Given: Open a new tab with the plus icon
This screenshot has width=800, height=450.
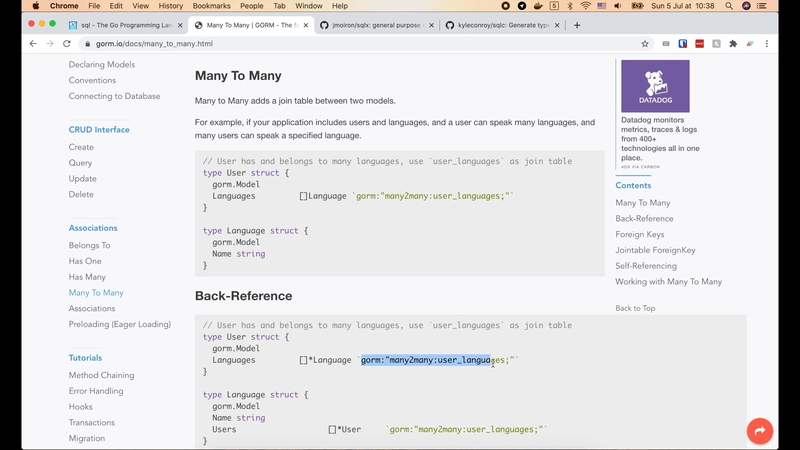Looking at the screenshot, I should coord(577,25).
